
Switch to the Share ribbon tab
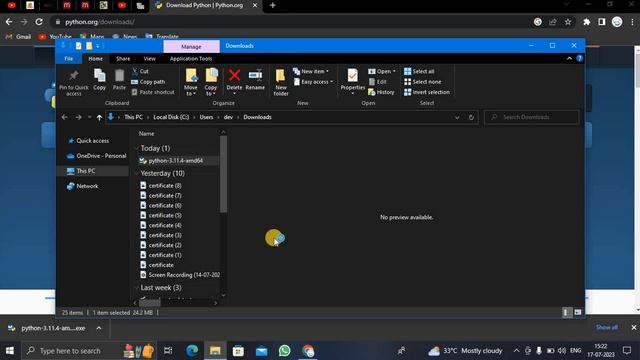point(123,58)
